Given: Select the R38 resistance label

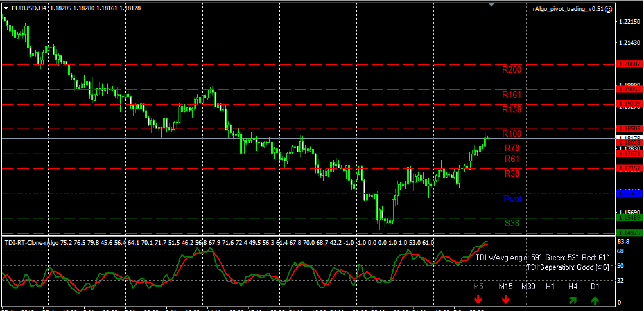Looking at the screenshot, I should tap(512, 174).
